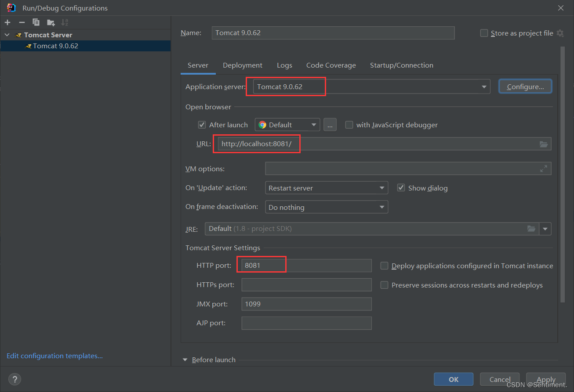Sort configurations alphabetically icon

[x=65, y=22]
